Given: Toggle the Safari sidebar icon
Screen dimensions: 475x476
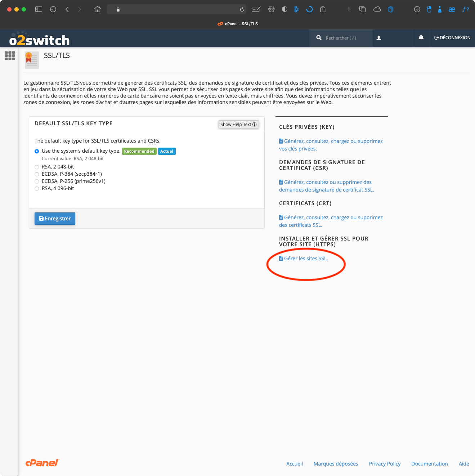Looking at the screenshot, I should pyautogui.click(x=39, y=9).
